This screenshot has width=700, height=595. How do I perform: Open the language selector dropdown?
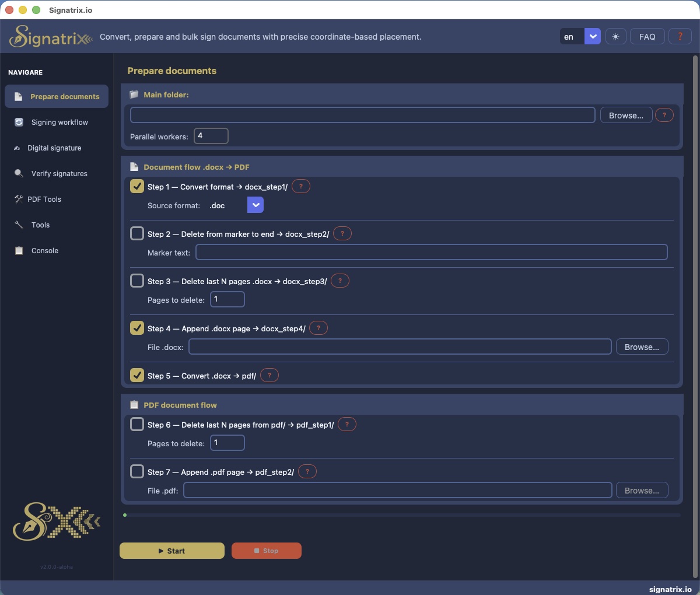(593, 36)
